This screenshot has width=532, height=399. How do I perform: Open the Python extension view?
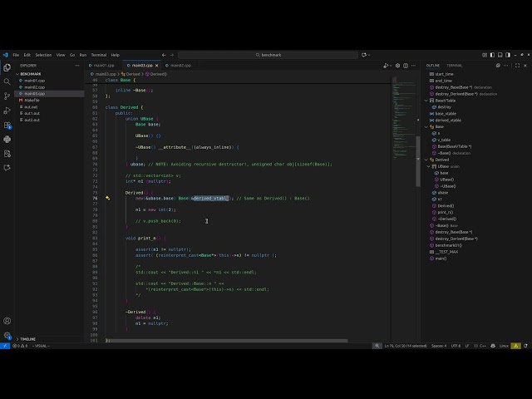point(7,139)
